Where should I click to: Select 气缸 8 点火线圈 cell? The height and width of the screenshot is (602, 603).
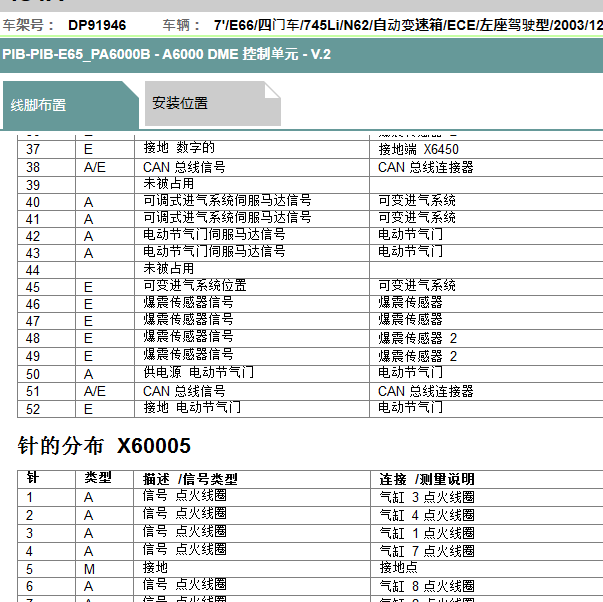(x=427, y=586)
